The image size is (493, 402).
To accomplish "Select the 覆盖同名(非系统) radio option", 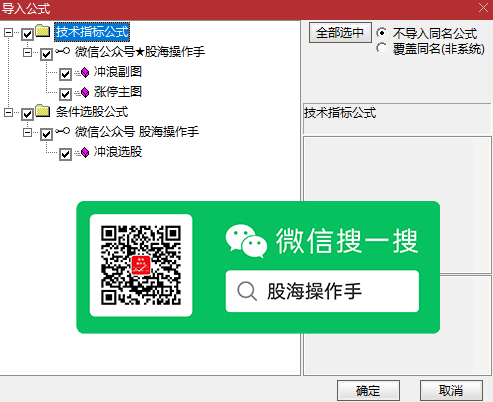I will pyautogui.click(x=382, y=48).
